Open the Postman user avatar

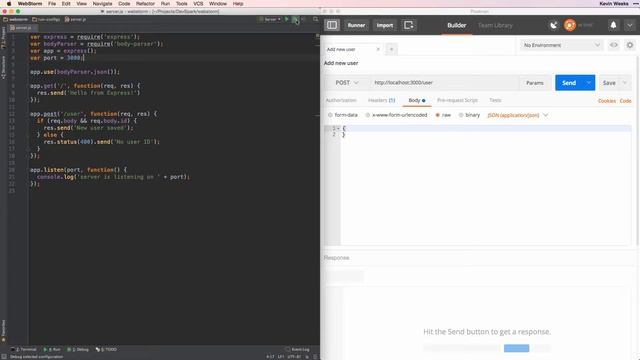click(x=570, y=25)
